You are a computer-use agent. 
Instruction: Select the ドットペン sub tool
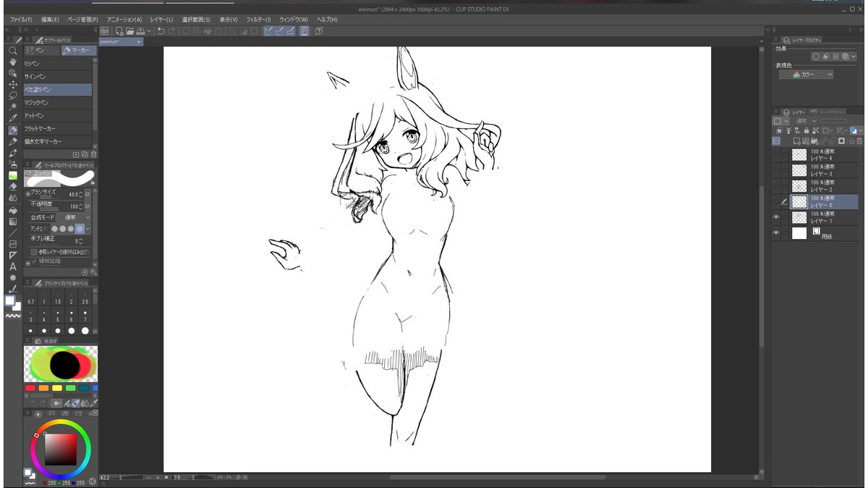58,115
